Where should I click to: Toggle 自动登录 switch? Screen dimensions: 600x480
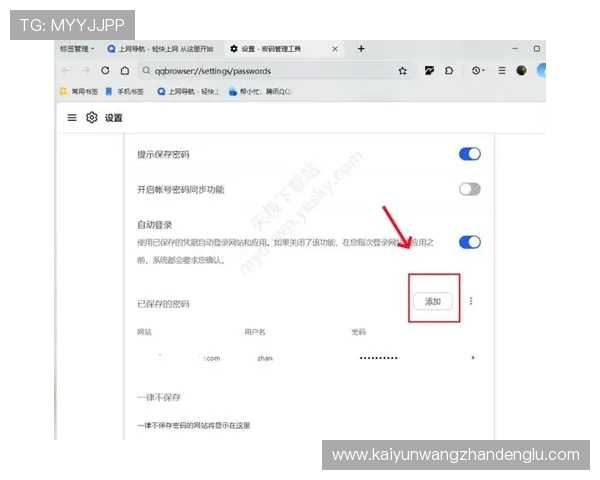click(470, 242)
